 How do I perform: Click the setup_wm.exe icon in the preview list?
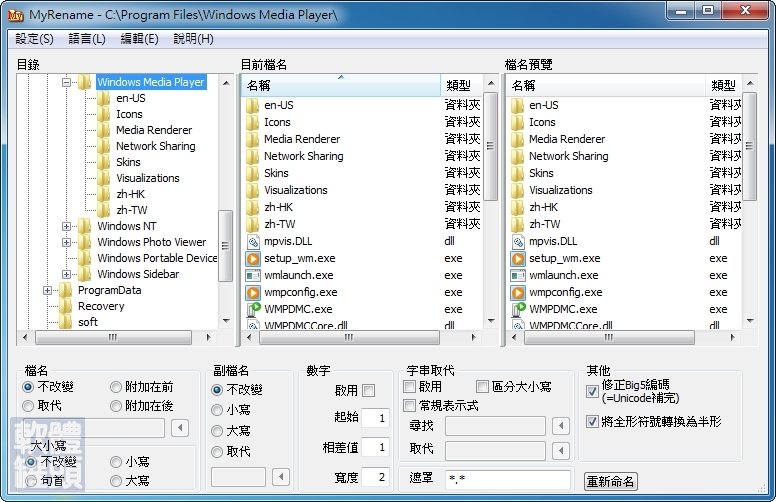[x=518, y=258]
